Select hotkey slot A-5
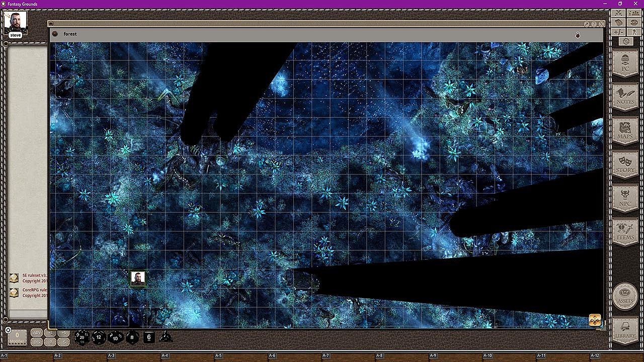 point(242,356)
